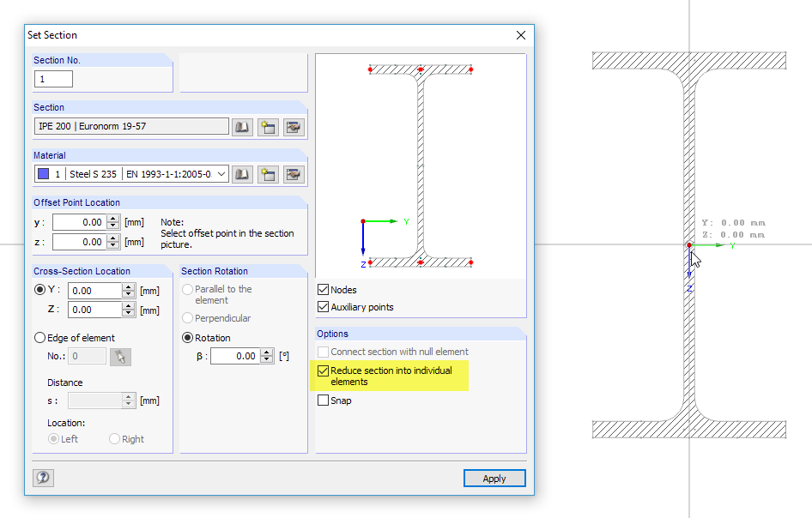Select bottom-right offset node in section preview
This screenshot has width=812, height=518.
click(x=470, y=263)
